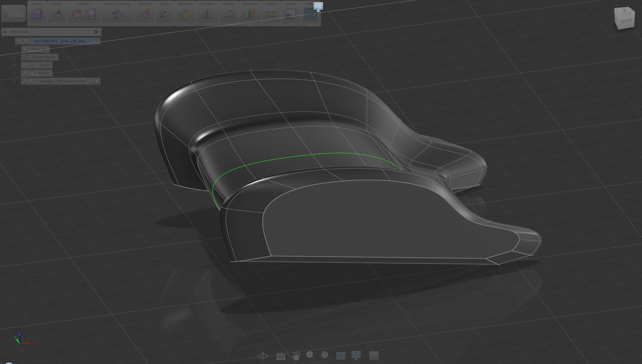Activate the package_reference component radio button
The image size is (642, 364).
pyautogui.click(x=97, y=81)
